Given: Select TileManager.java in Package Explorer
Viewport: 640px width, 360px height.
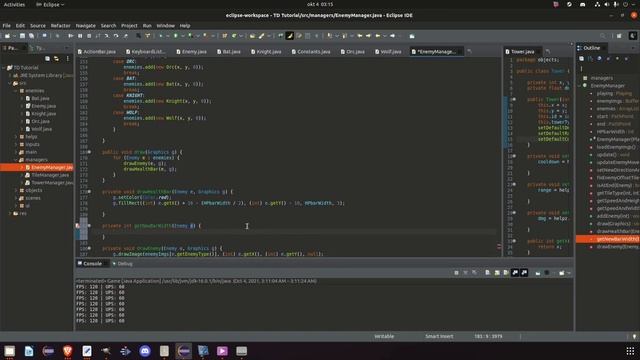Looking at the screenshot, I should (x=50, y=175).
